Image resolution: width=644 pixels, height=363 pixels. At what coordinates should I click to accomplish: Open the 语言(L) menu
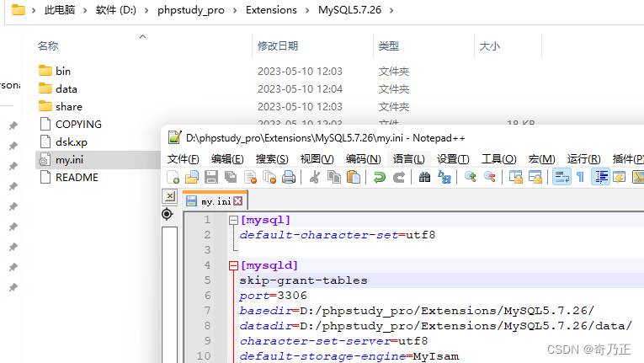click(x=408, y=158)
